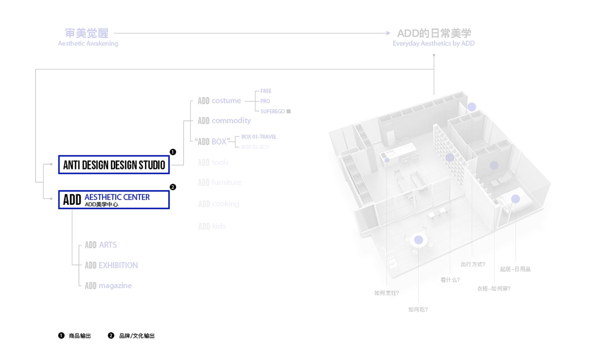The image size is (613, 364).
Task: Click the purple dot at the top room corner
Action: click(x=472, y=107)
